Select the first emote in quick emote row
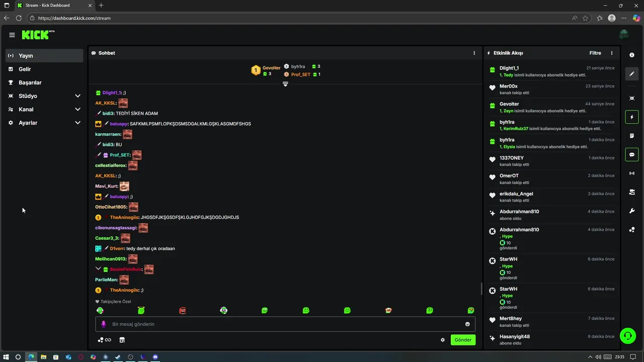 [100, 311]
